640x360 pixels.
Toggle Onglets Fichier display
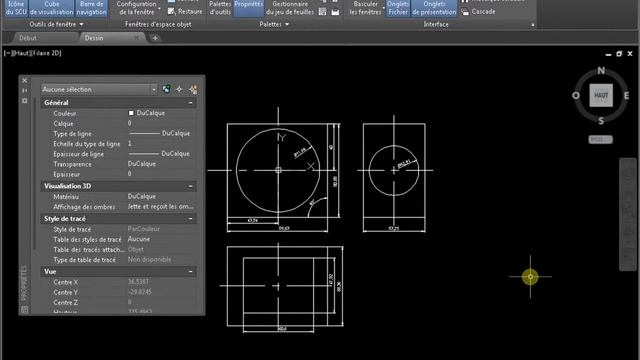pyautogui.click(x=398, y=8)
